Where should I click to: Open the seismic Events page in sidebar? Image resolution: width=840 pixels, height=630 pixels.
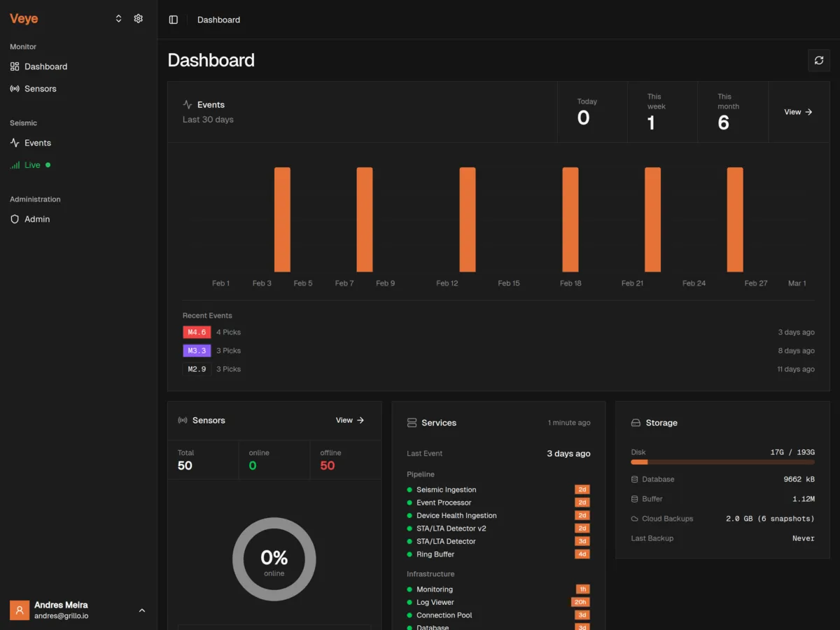pyautogui.click(x=37, y=143)
